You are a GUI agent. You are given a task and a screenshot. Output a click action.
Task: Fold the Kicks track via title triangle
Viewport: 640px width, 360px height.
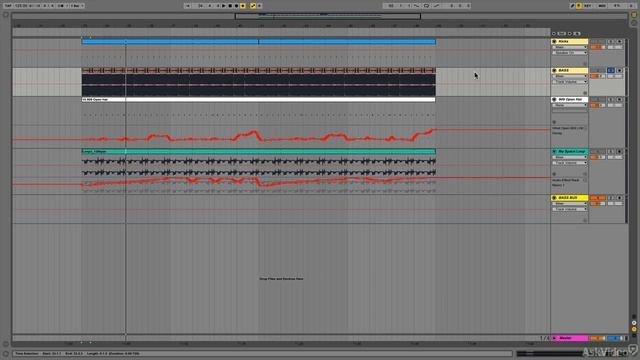click(554, 41)
